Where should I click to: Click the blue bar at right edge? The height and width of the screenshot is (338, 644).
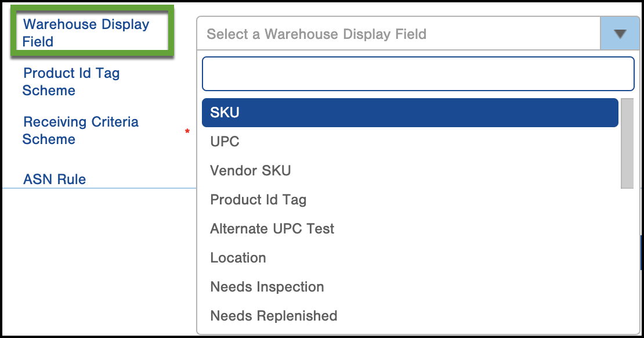[x=642, y=252]
